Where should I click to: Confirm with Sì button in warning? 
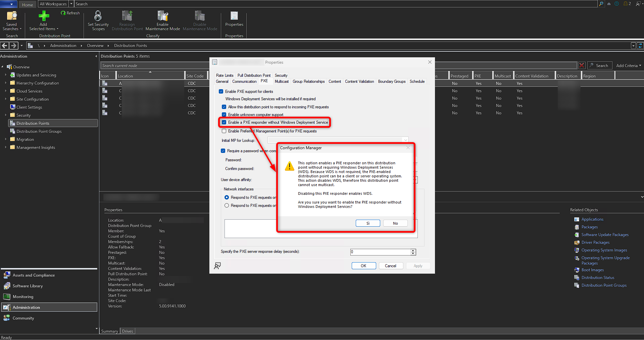pos(368,223)
